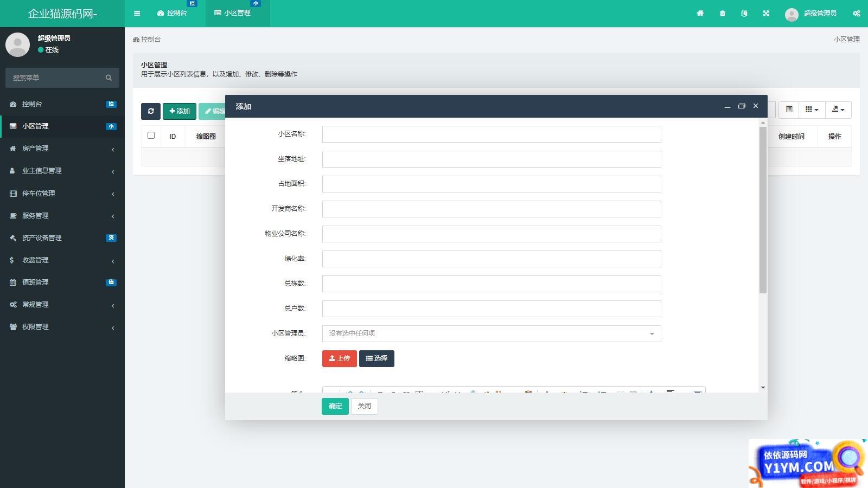Expand 业主信息管理 menu in sidebar
This screenshot has height=488, width=868.
pos(62,170)
